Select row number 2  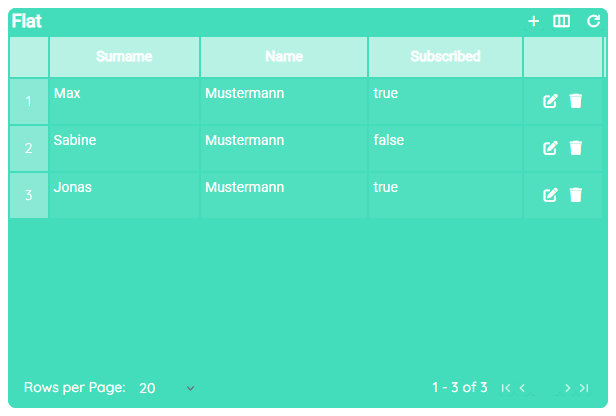[x=29, y=148]
